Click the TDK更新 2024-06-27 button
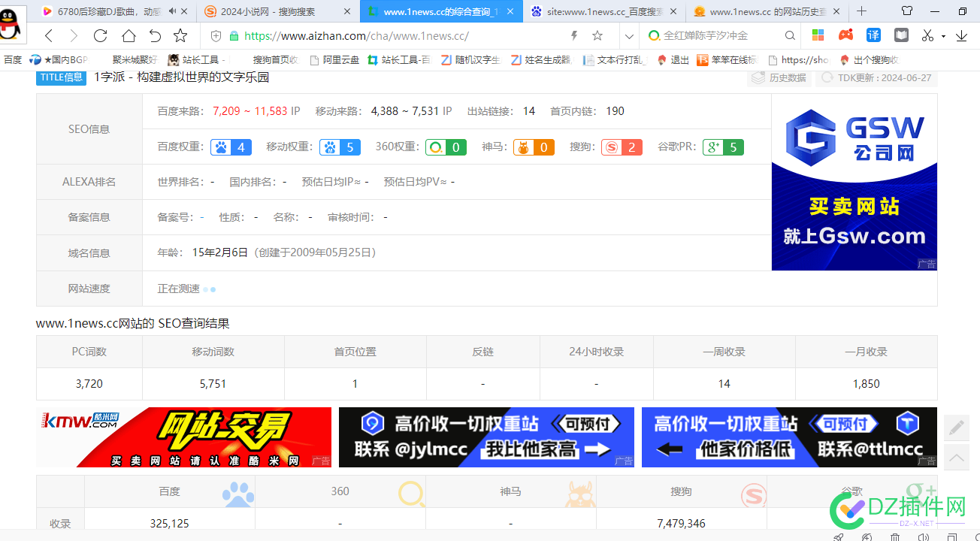This screenshot has height=541, width=980. 876,77
